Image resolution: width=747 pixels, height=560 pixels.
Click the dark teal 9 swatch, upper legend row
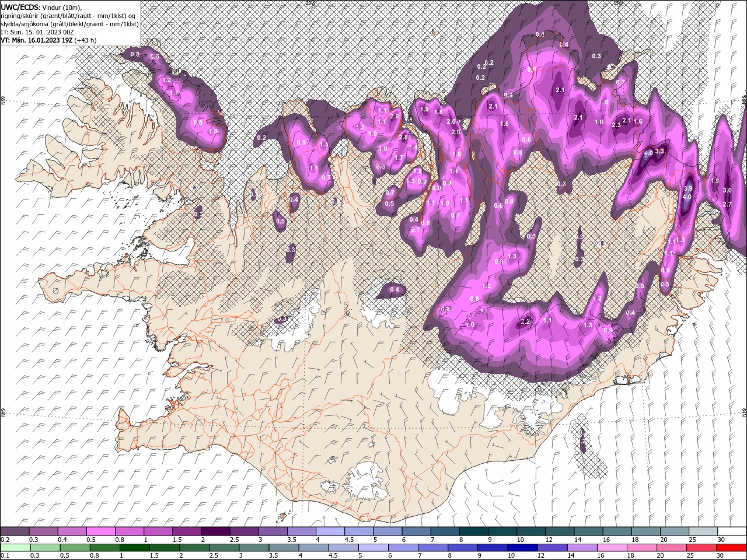pyautogui.click(x=502, y=531)
